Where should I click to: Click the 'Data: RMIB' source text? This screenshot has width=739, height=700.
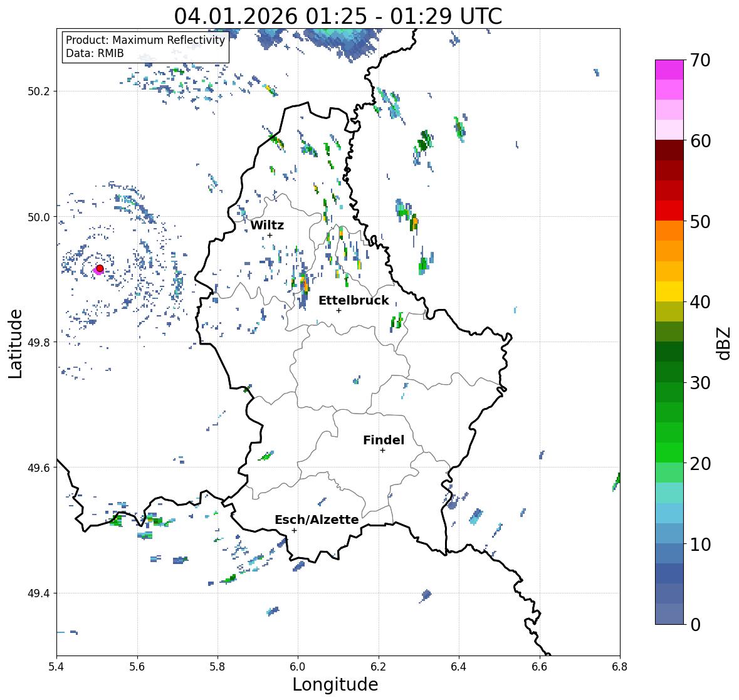[x=95, y=53]
